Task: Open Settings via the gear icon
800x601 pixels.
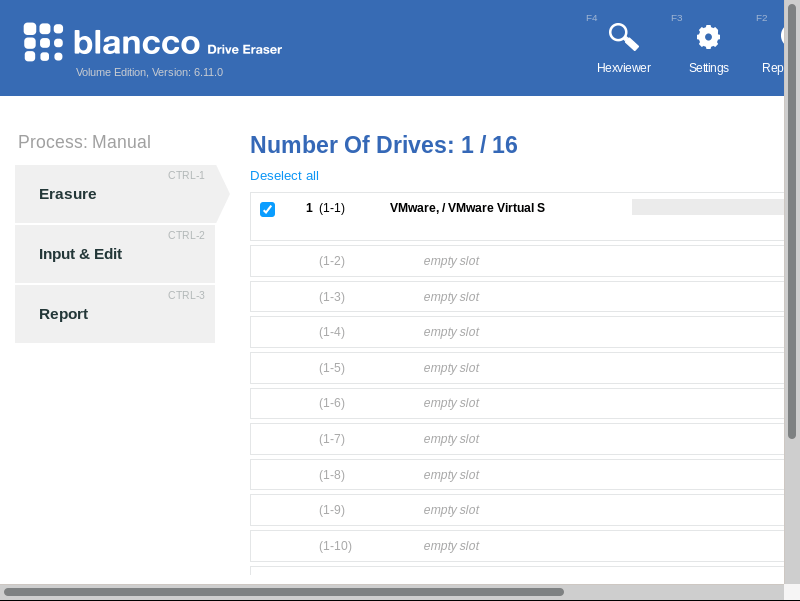Action: click(708, 36)
